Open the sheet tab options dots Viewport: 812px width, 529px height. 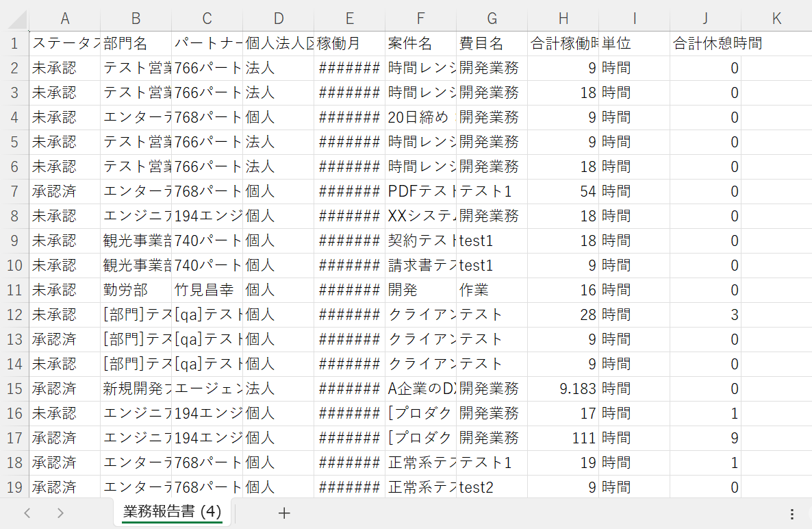(792, 513)
